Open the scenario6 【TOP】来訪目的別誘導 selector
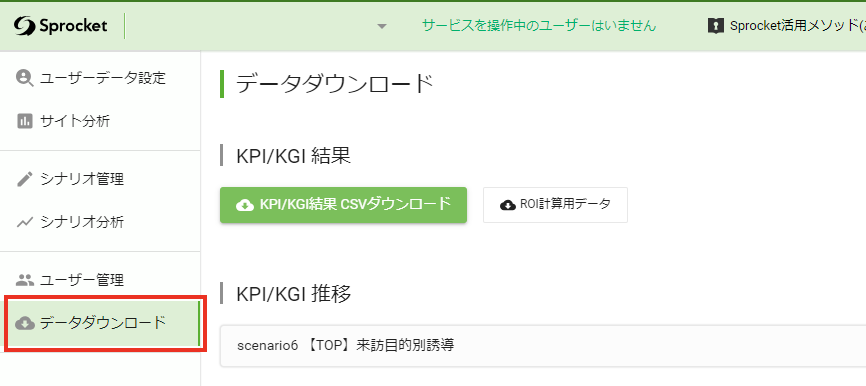The height and width of the screenshot is (386, 866). tap(543, 346)
